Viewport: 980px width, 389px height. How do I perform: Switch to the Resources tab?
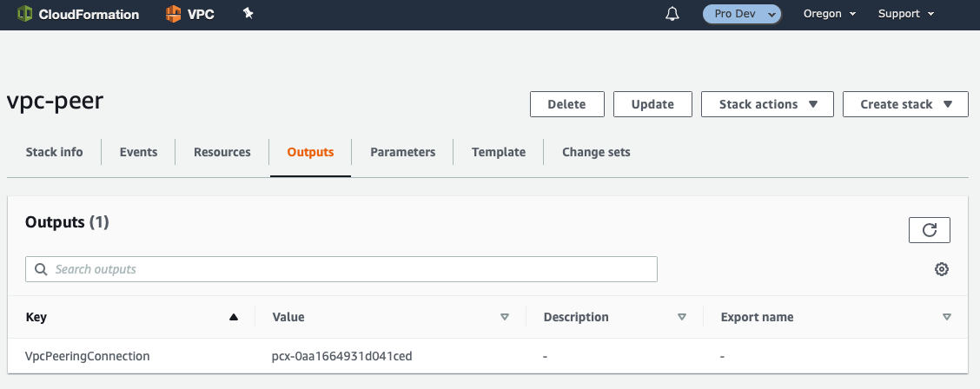point(222,152)
